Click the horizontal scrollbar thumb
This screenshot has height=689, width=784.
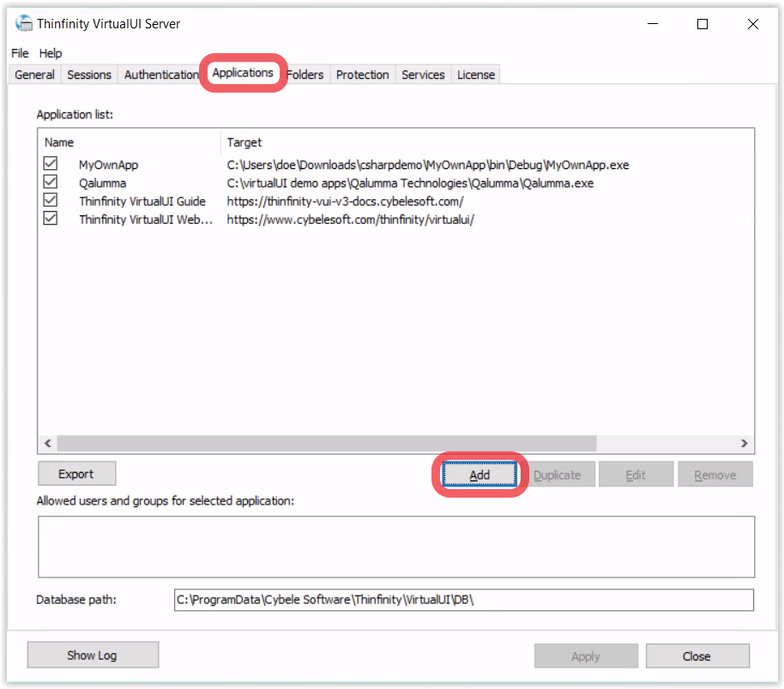[x=327, y=444]
